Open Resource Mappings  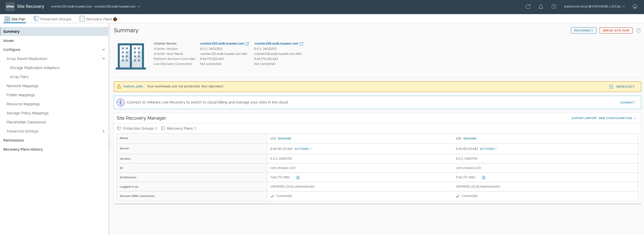coord(23,104)
